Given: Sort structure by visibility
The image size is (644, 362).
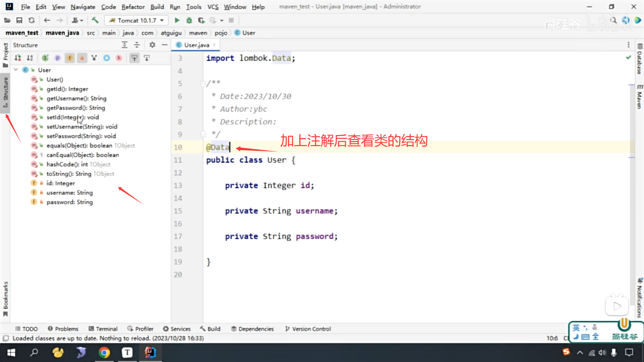Looking at the screenshot, I should [18, 58].
